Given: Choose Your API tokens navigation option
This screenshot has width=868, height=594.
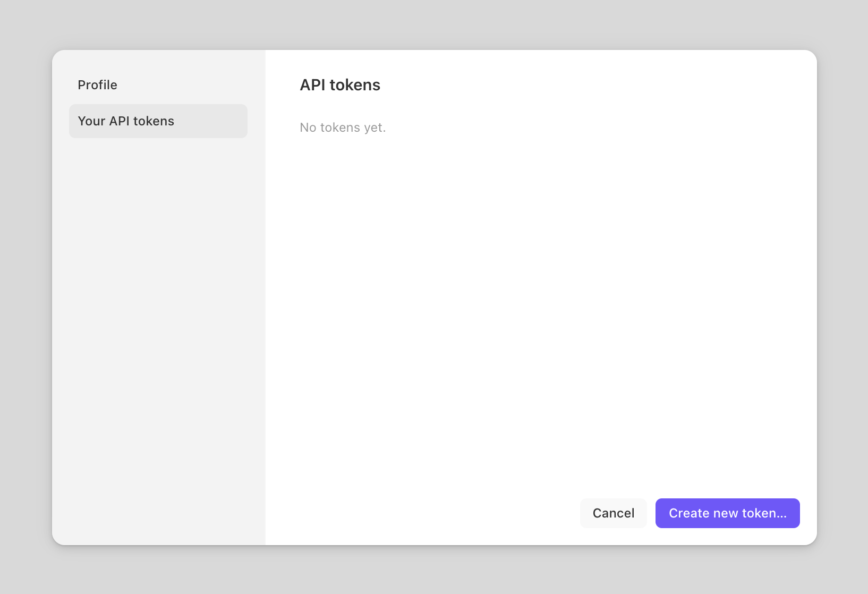Looking at the screenshot, I should click(x=158, y=121).
